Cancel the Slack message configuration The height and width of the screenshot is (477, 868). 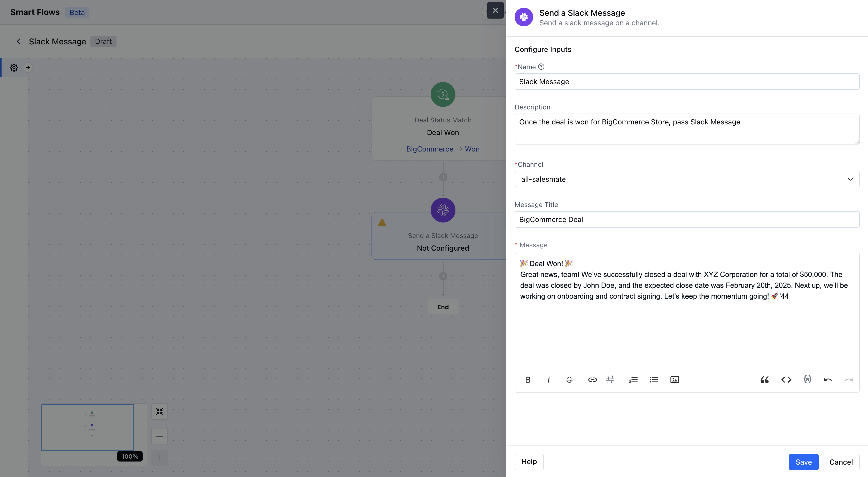coord(841,462)
